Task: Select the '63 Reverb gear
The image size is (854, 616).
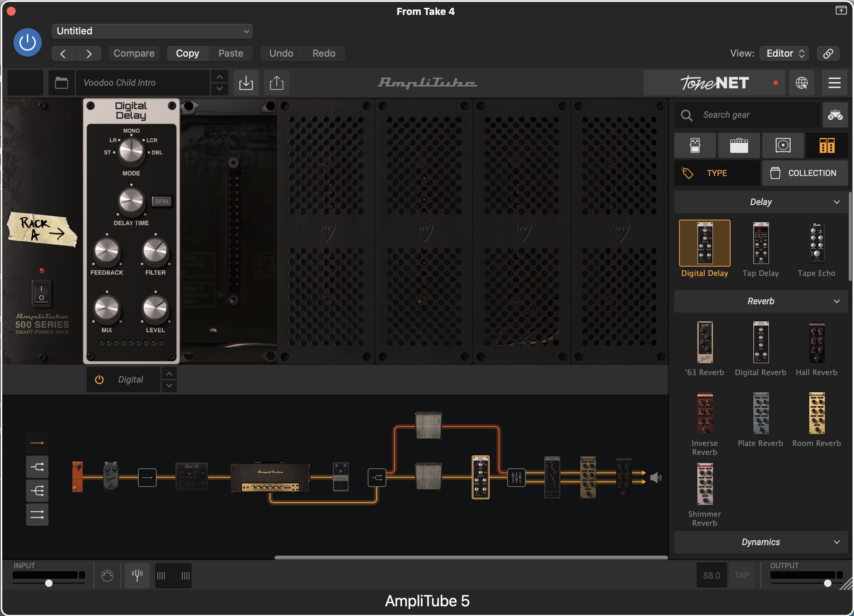Action: pyautogui.click(x=705, y=342)
